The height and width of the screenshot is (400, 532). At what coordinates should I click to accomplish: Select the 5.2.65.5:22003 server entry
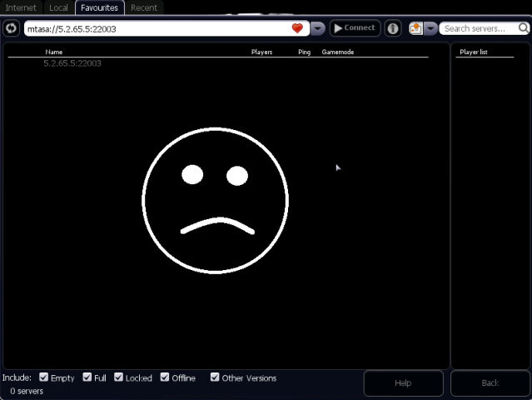pyautogui.click(x=72, y=63)
